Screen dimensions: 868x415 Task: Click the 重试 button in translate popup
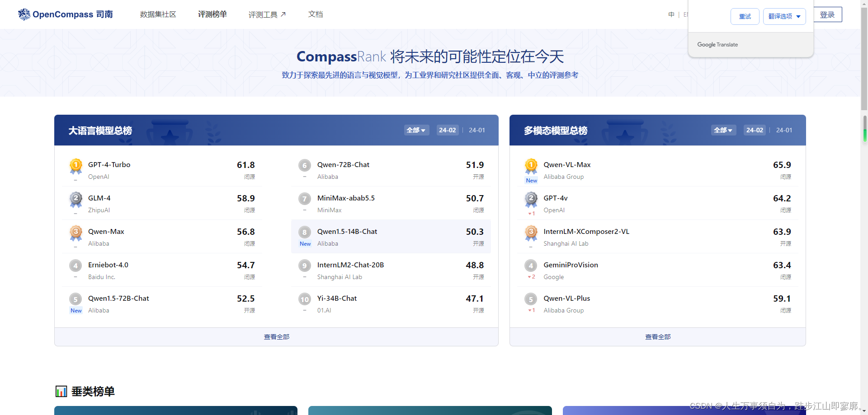(x=745, y=16)
